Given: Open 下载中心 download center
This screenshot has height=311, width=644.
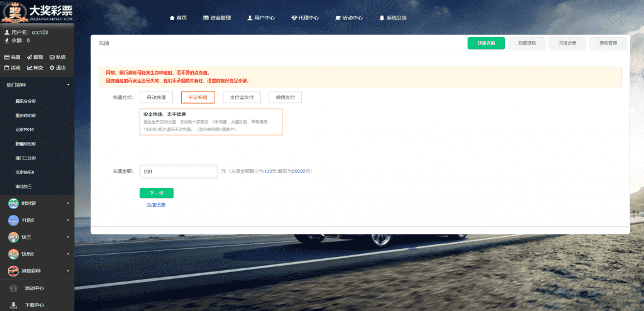Looking at the screenshot, I should click(35, 305).
